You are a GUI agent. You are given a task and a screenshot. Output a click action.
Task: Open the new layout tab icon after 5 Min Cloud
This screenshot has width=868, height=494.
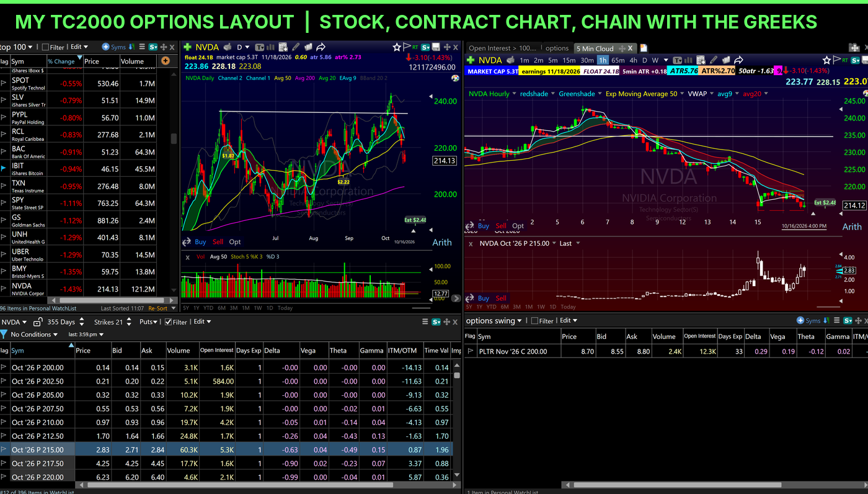coord(644,48)
